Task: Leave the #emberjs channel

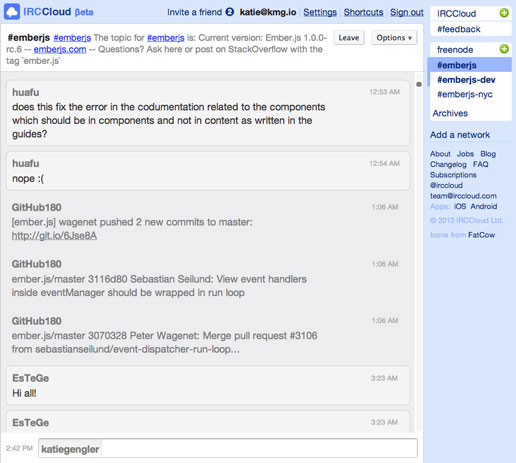Action: click(x=349, y=38)
